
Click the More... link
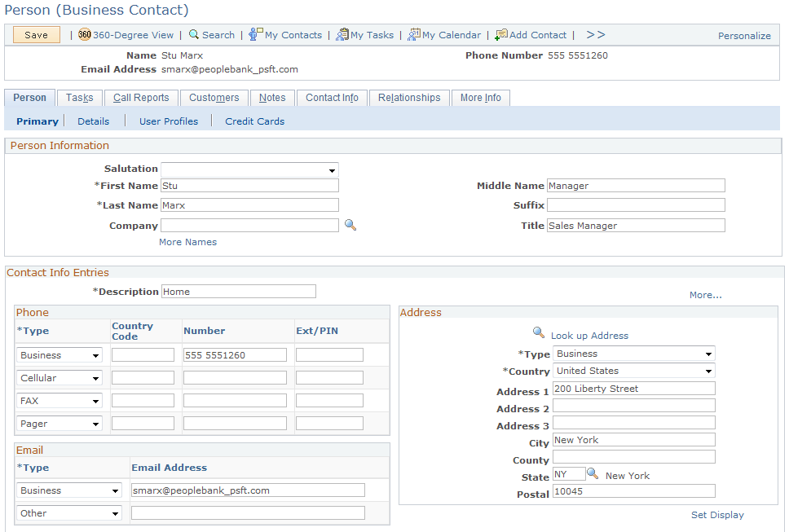pyautogui.click(x=706, y=295)
